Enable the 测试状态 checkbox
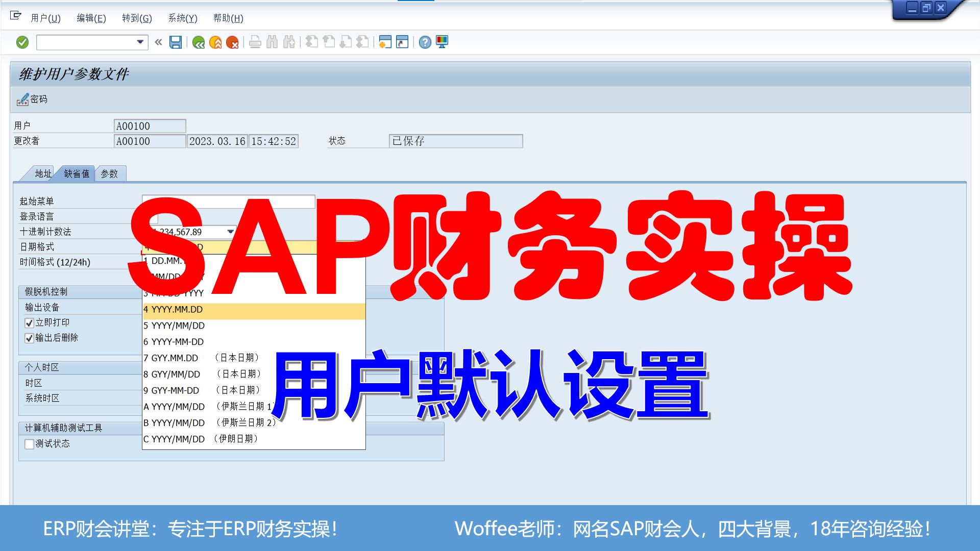The image size is (980, 551). [x=30, y=444]
